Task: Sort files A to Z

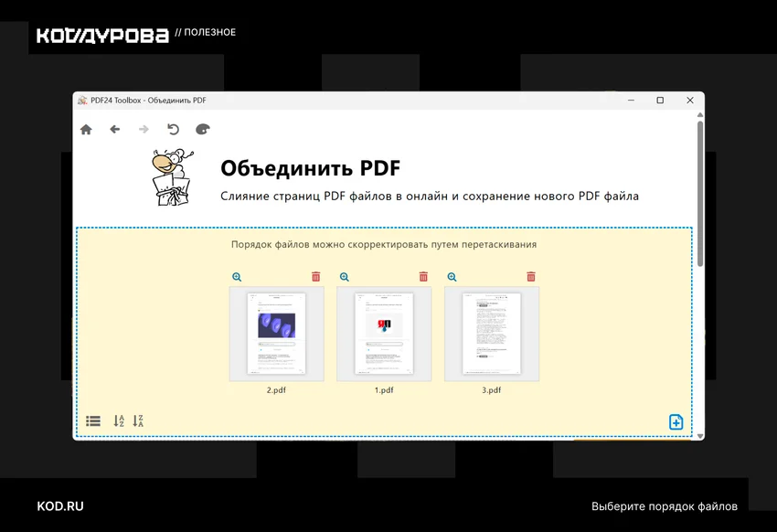Action: 119,421
